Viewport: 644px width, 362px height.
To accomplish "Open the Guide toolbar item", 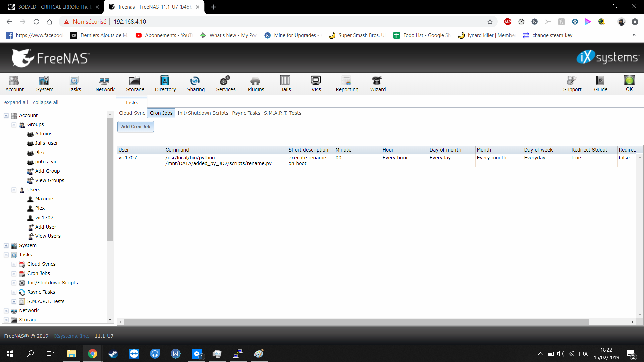I will (600, 84).
